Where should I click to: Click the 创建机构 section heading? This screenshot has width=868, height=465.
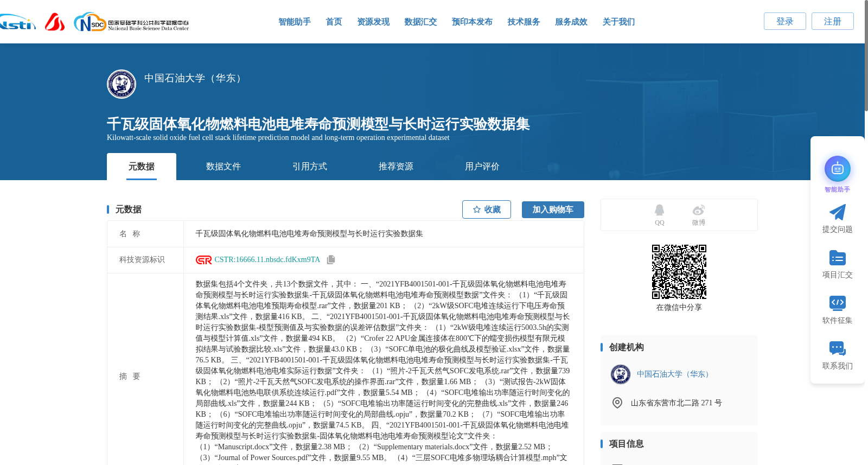click(627, 347)
